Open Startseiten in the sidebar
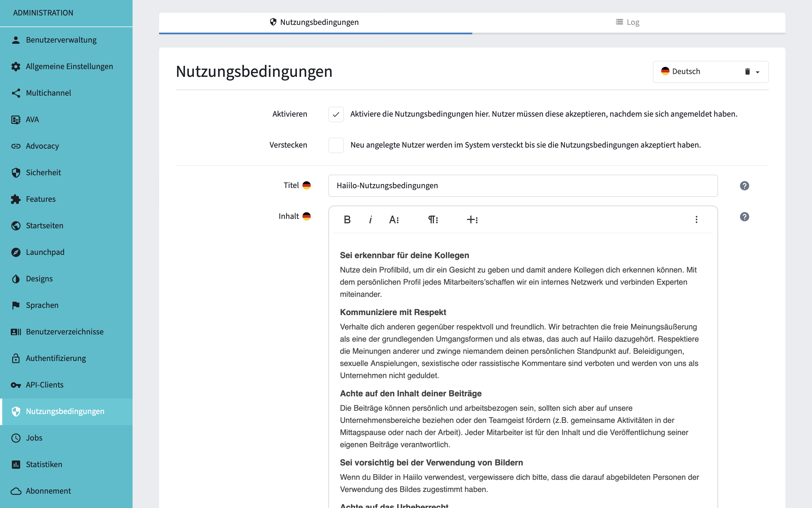The height and width of the screenshot is (508, 812). click(x=66, y=226)
